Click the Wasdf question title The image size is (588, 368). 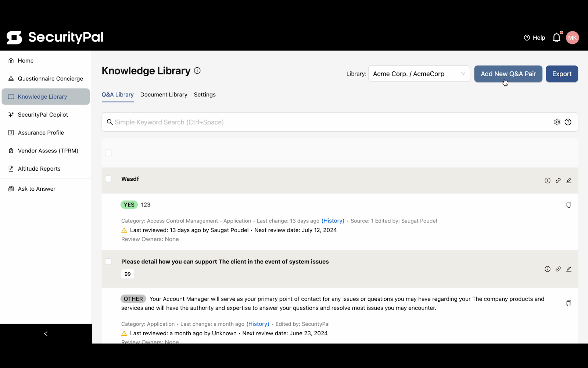click(130, 179)
